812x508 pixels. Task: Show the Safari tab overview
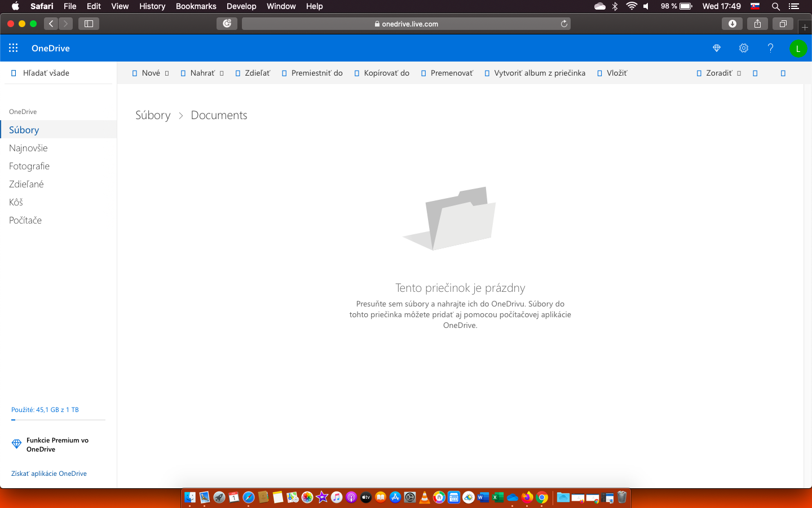(x=783, y=24)
